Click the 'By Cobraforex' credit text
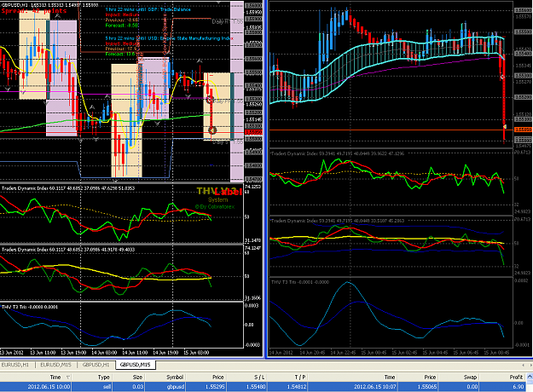Screen dimensions: 533x392 pyautogui.click(x=215, y=206)
